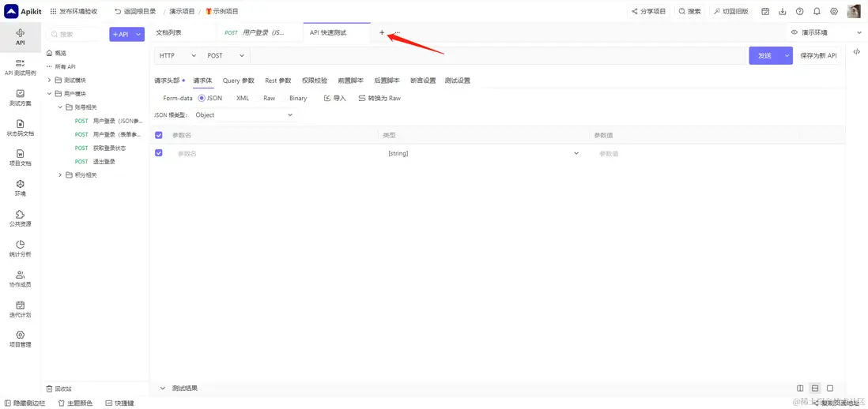The height and width of the screenshot is (409, 868).
Task: Switch to horizontal split layout icon
Action: tap(815, 388)
